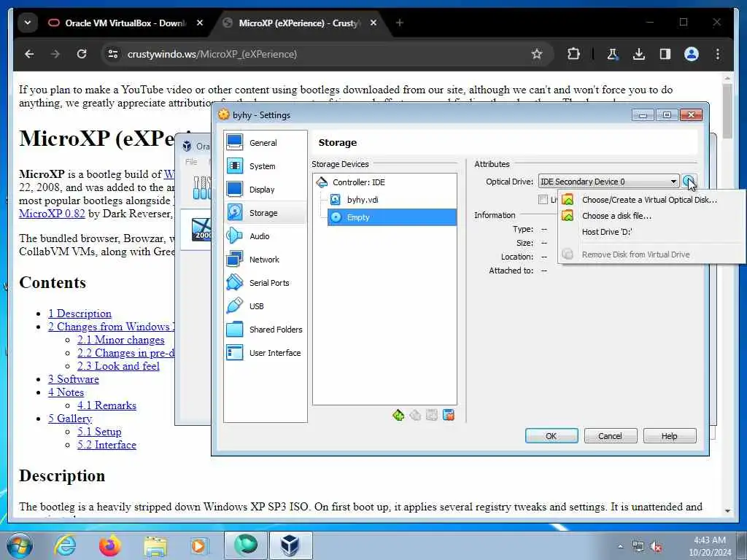Open Chrome three-dot menu
Screen dimensions: 747x560
pos(718,54)
